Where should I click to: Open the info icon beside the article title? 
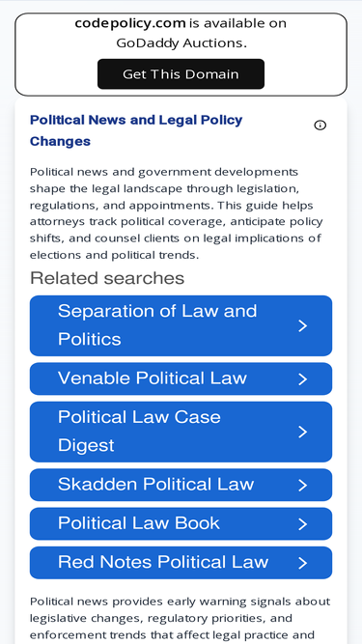320,126
